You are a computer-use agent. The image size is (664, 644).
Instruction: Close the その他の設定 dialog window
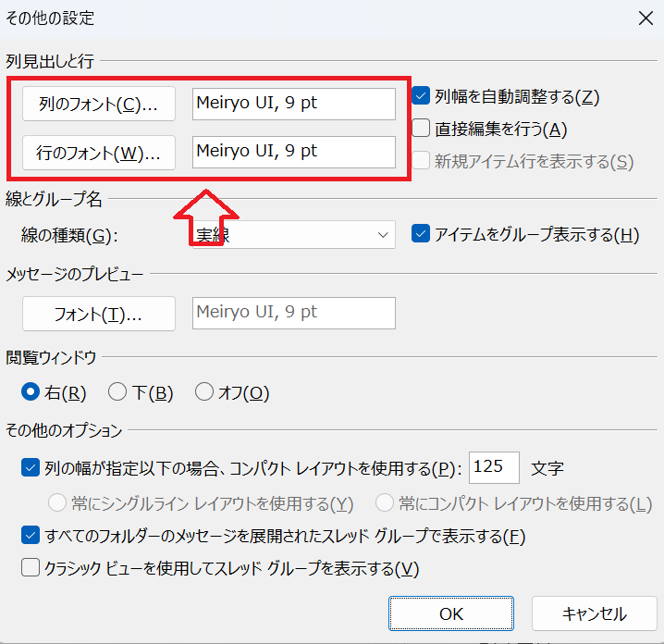coord(646,19)
